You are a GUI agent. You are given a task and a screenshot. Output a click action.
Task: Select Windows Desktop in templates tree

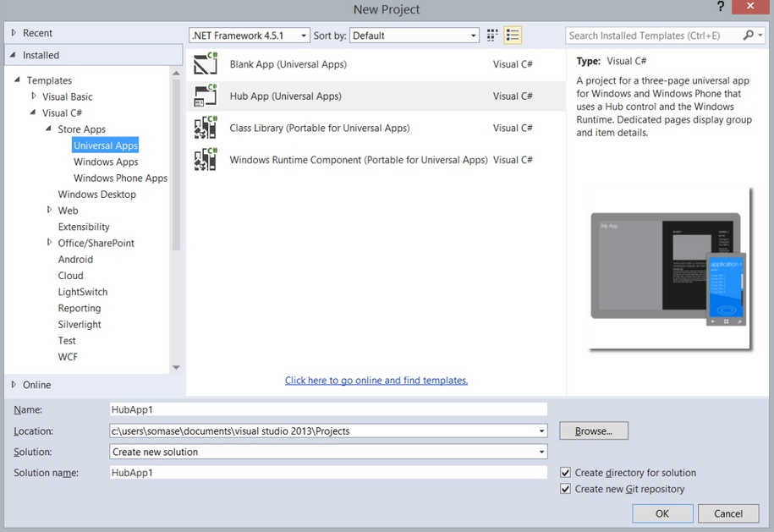click(96, 195)
